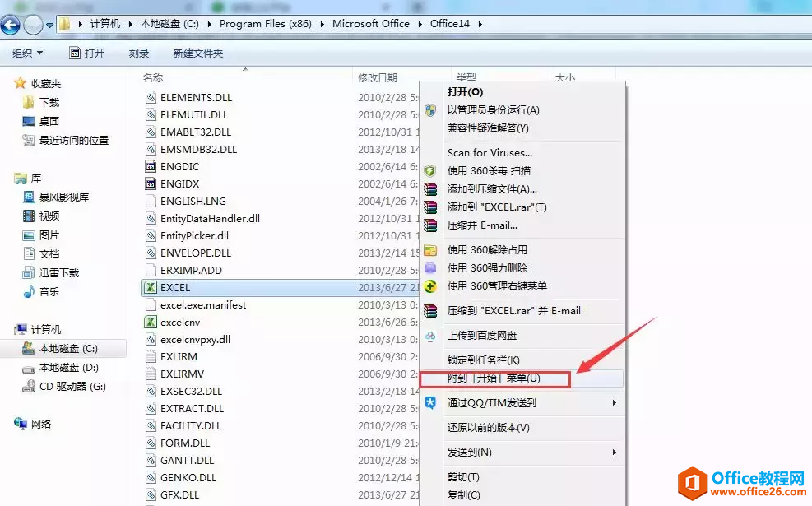812x506 pixels.
Task: Select file EntityDataHandler.dll
Action: 211,219
